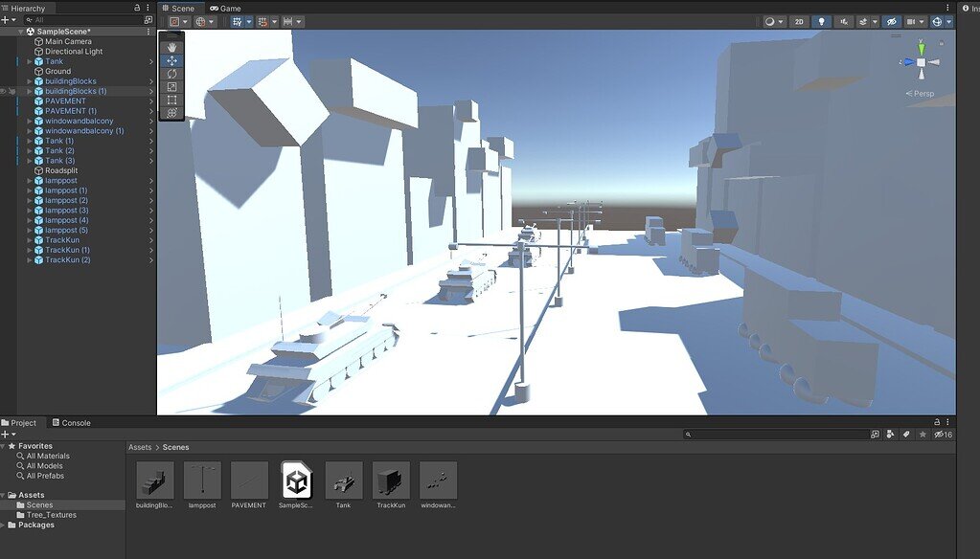This screenshot has width=980, height=559.
Task: Click the grid visibility icon in the toolbar
Action: point(238,21)
